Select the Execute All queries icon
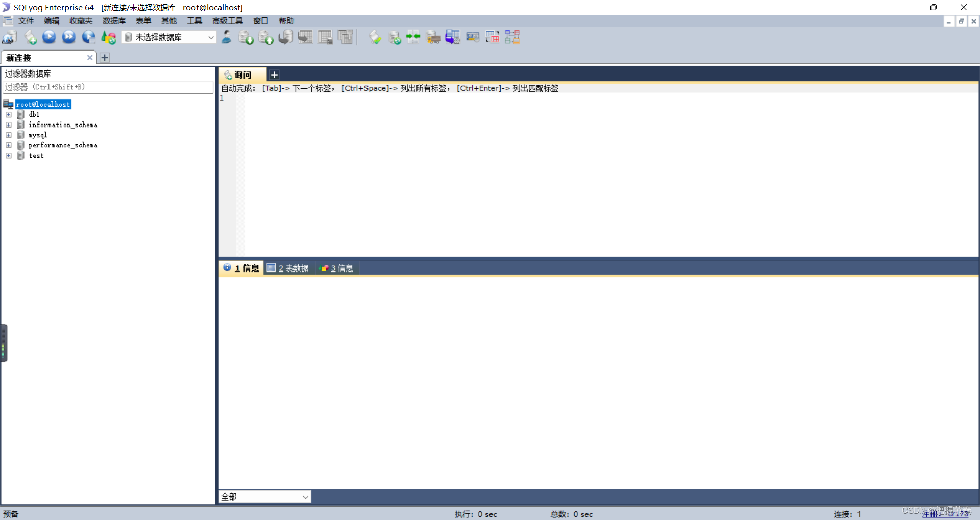 pos(68,37)
